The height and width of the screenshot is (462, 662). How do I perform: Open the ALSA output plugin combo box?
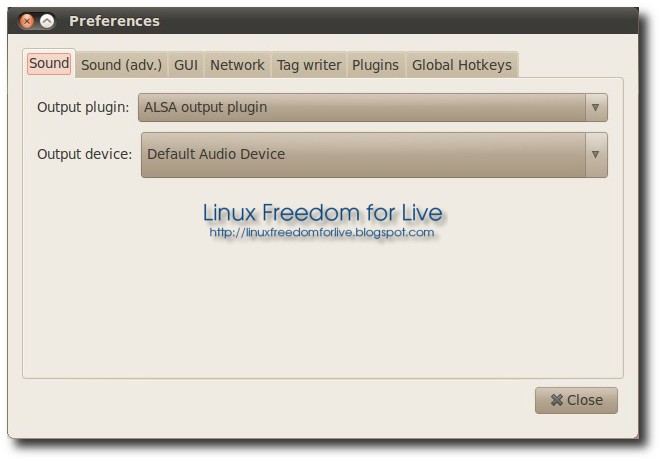[360, 107]
